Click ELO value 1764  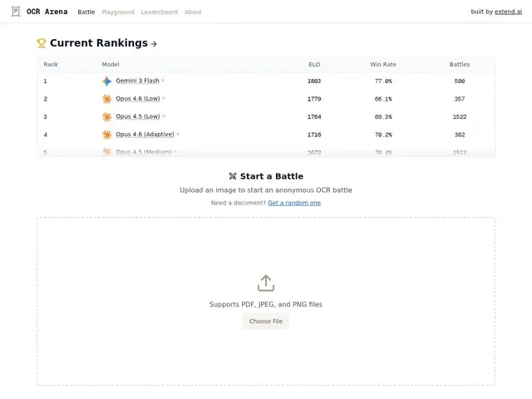click(x=314, y=117)
